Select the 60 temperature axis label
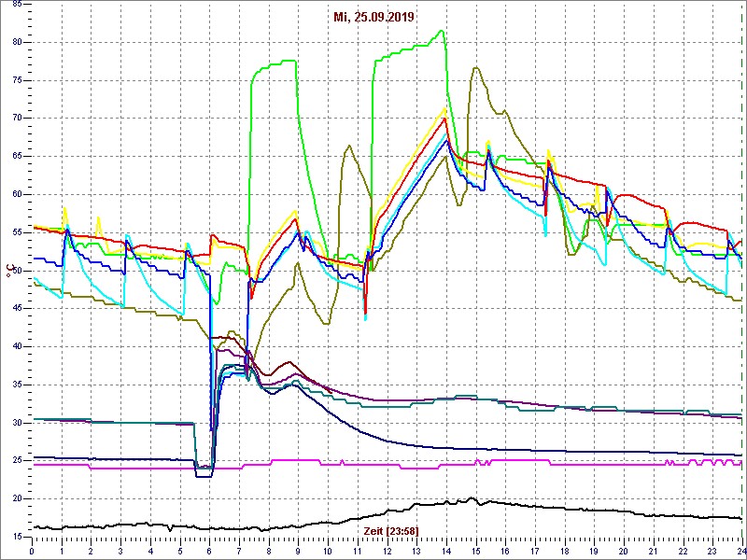The height and width of the screenshot is (560, 747). coord(17,195)
